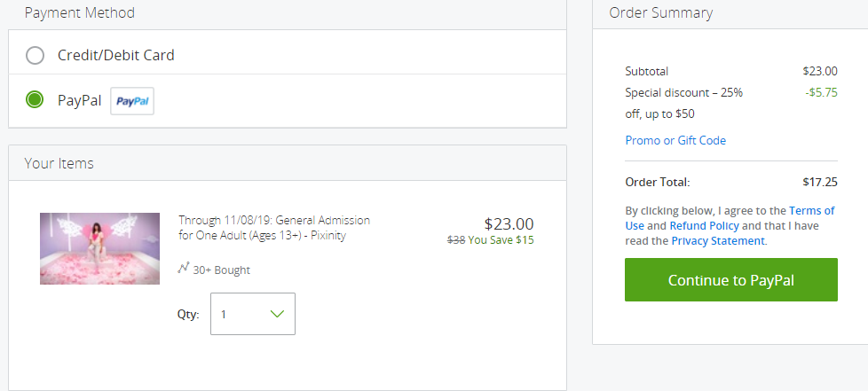The image size is (868, 391).
Task: Open the Promo or Gift Code link
Action: click(x=675, y=140)
